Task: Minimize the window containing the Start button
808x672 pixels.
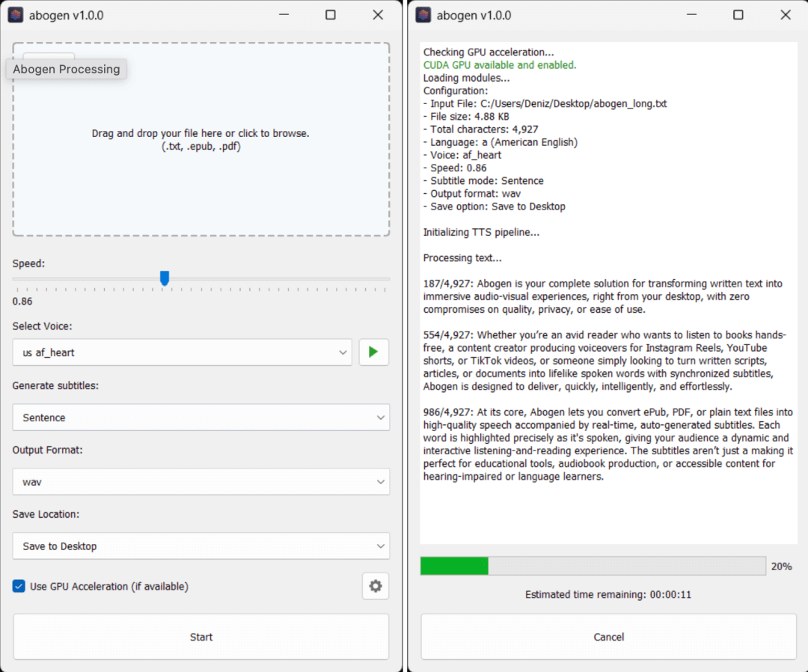Action: (x=283, y=15)
